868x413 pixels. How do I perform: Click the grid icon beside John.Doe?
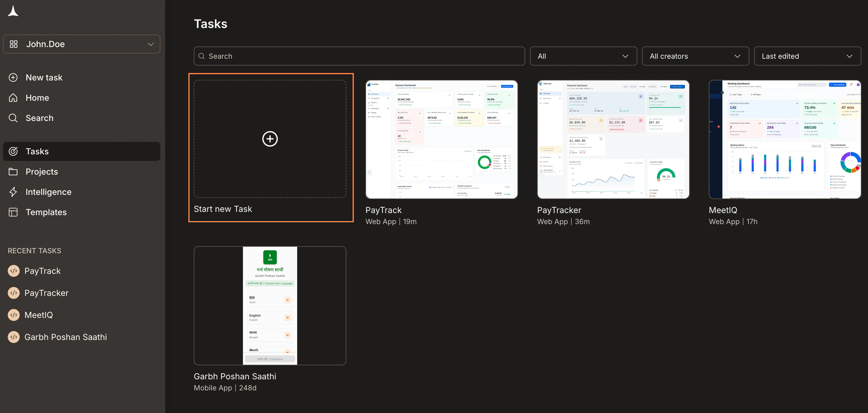coord(13,44)
